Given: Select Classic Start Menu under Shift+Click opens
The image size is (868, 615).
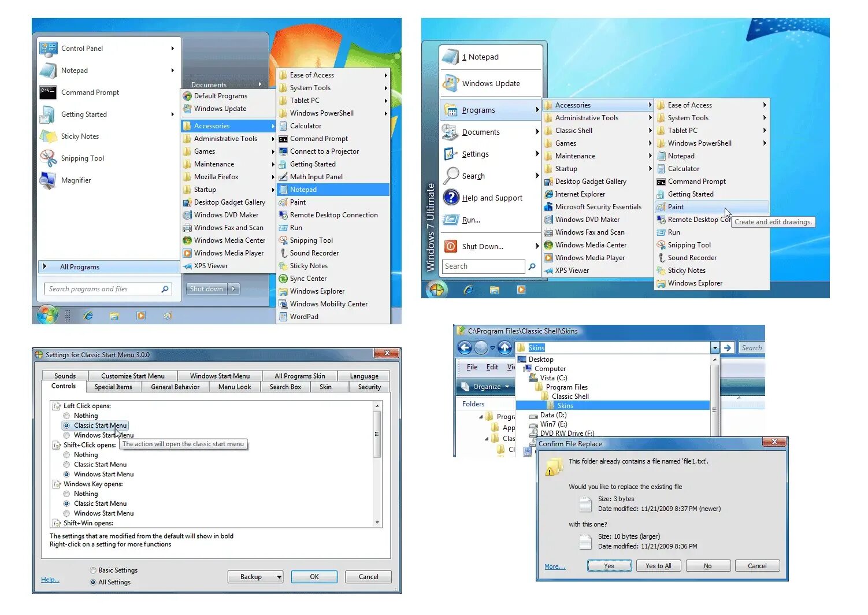Looking at the screenshot, I should pyautogui.click(x=67, y=465).
